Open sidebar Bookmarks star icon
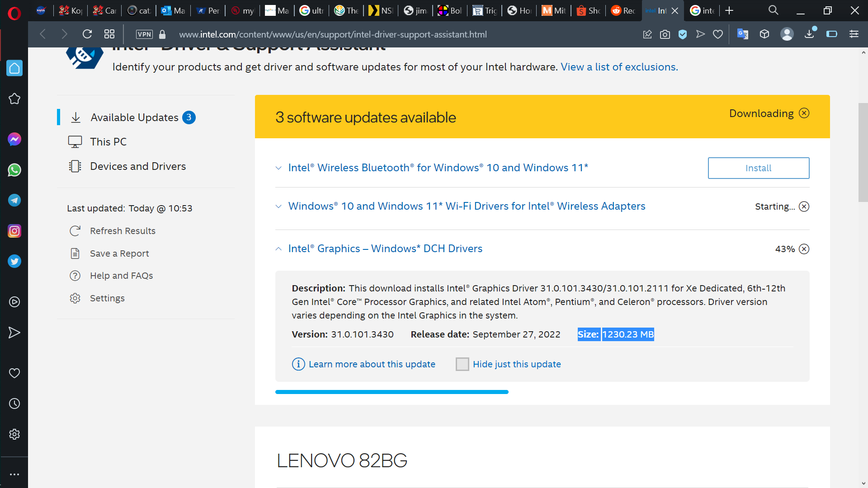This screenshot has width=868, height=488. (x=14, y=99)
